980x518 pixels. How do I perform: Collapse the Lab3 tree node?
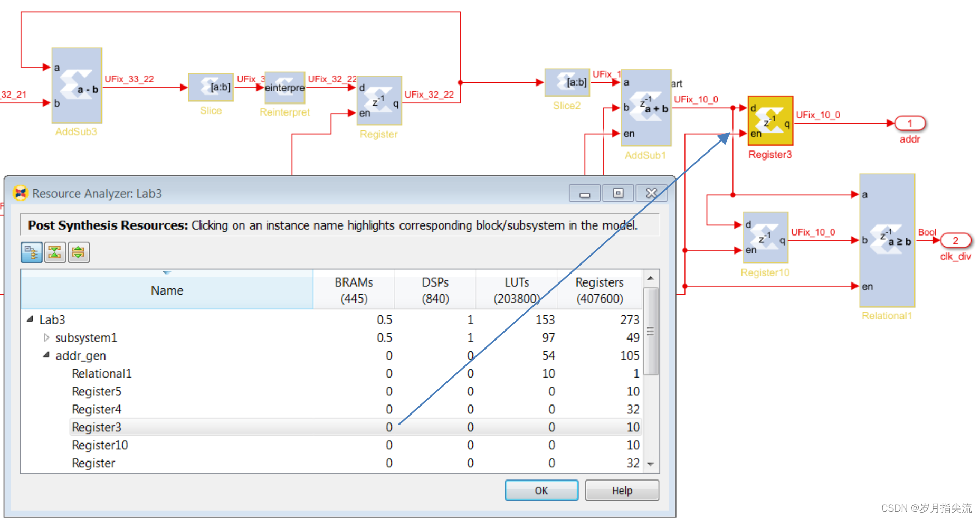point(30,319)
